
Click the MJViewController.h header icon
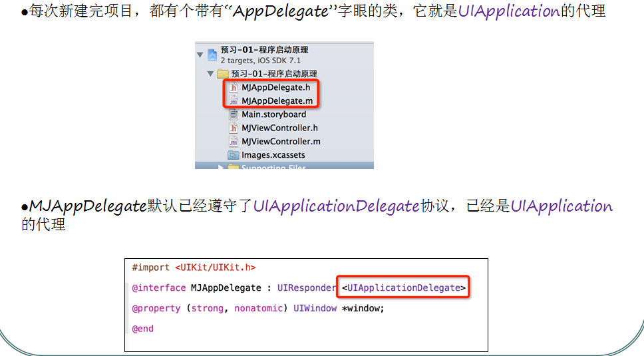[x=234, y=128]
